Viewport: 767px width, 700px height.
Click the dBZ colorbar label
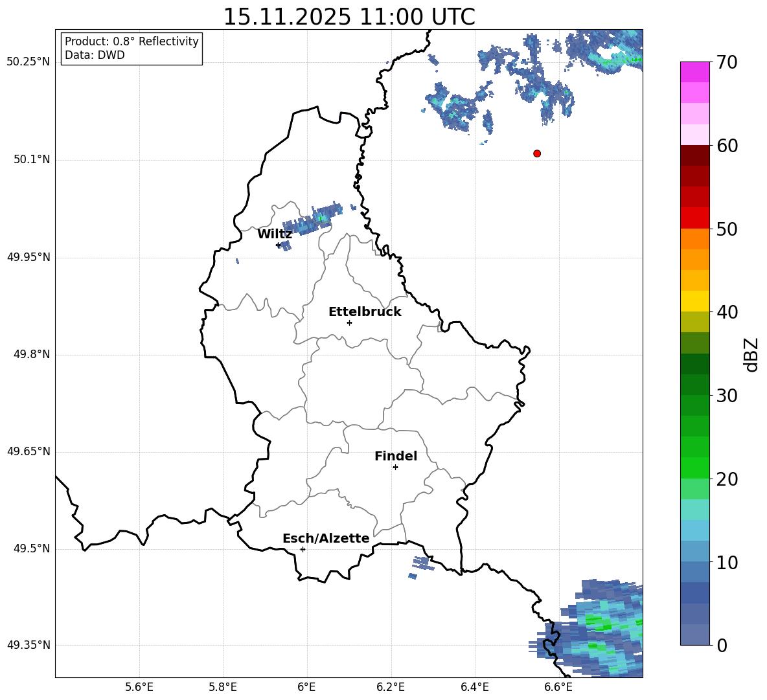click(751, 354)
